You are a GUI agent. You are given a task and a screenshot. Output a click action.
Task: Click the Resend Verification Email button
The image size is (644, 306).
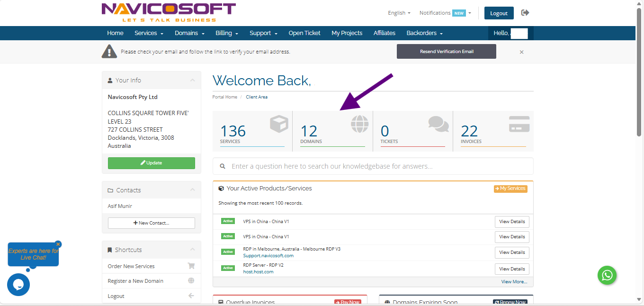coord(446,52)
